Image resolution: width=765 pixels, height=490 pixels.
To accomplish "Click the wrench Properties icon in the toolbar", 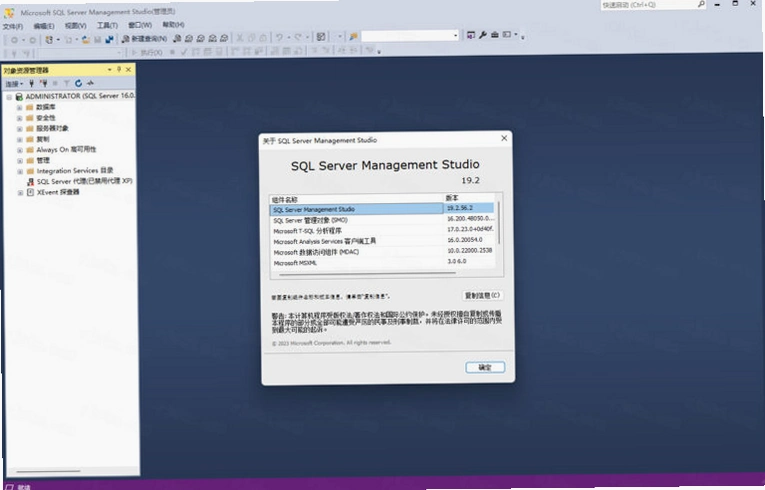I will coord(483,35).
